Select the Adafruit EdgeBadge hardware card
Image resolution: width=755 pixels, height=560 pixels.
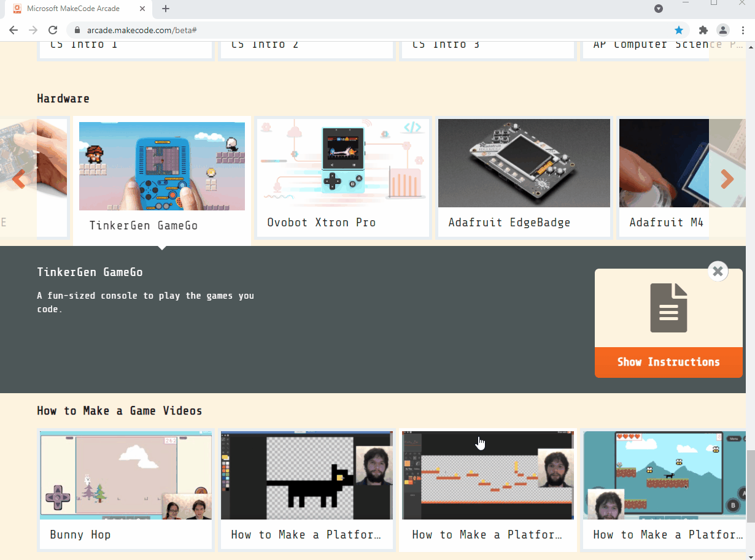524,178
